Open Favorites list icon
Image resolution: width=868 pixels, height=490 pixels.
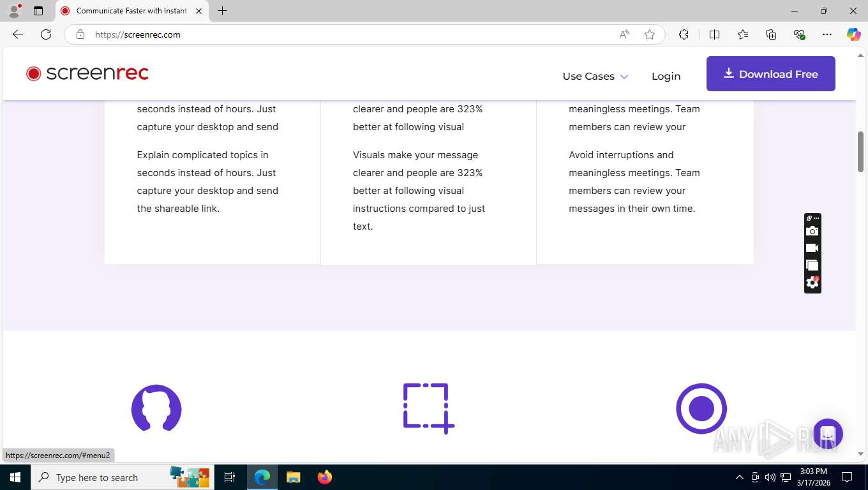coord(743,34)
